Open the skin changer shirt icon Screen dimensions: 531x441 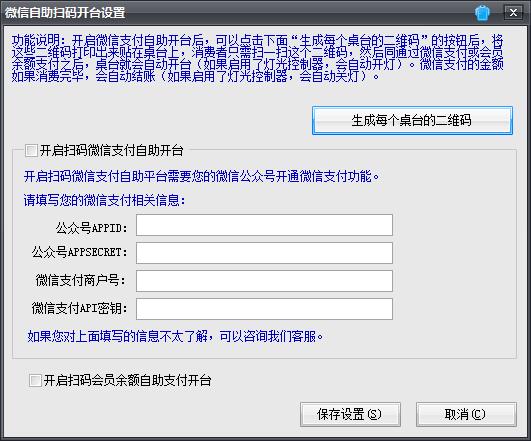(x=482, y=13)
